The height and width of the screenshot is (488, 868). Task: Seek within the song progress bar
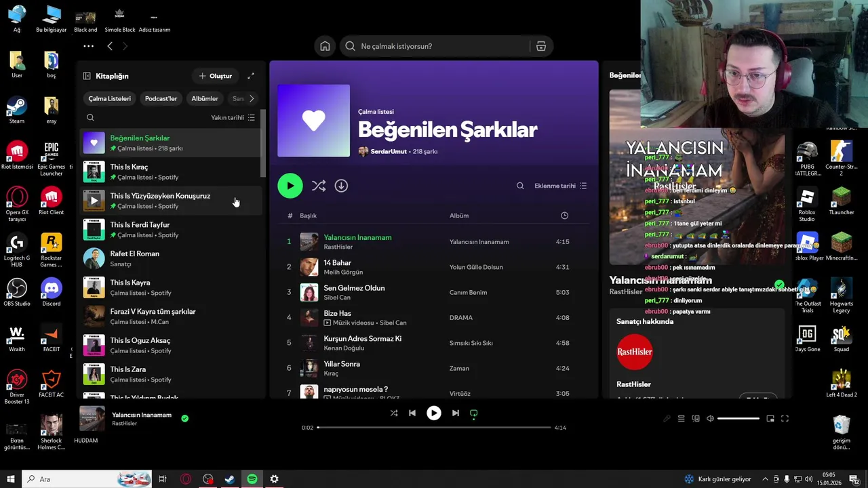tap(434, 428)
